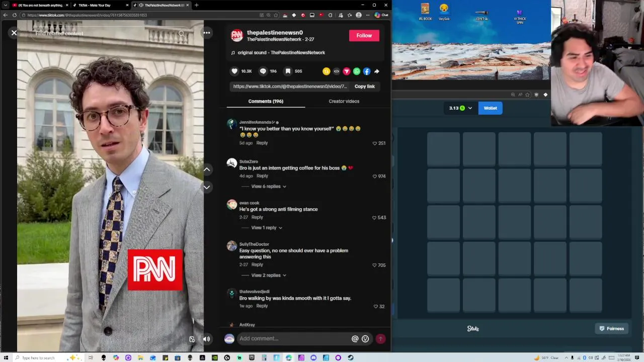
Task: Click the pink send-to-friends icon
Action: click(x=347, y=71)
